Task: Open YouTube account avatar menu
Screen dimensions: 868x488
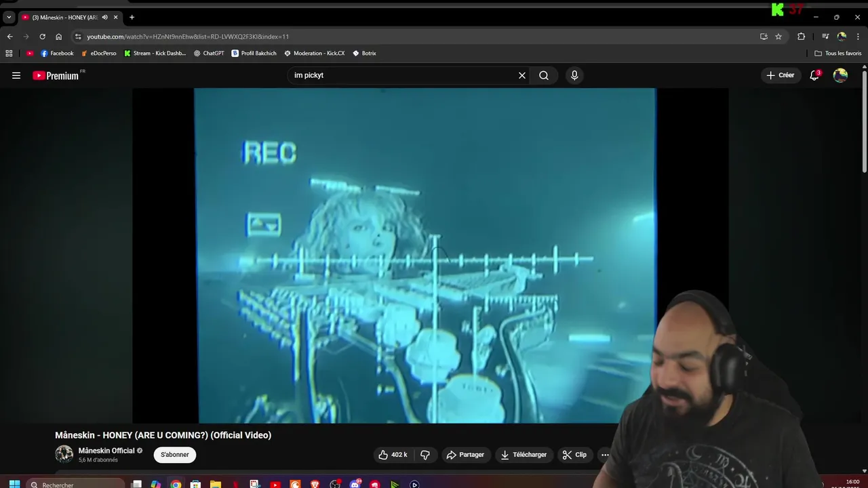Action: coord(840,75)
